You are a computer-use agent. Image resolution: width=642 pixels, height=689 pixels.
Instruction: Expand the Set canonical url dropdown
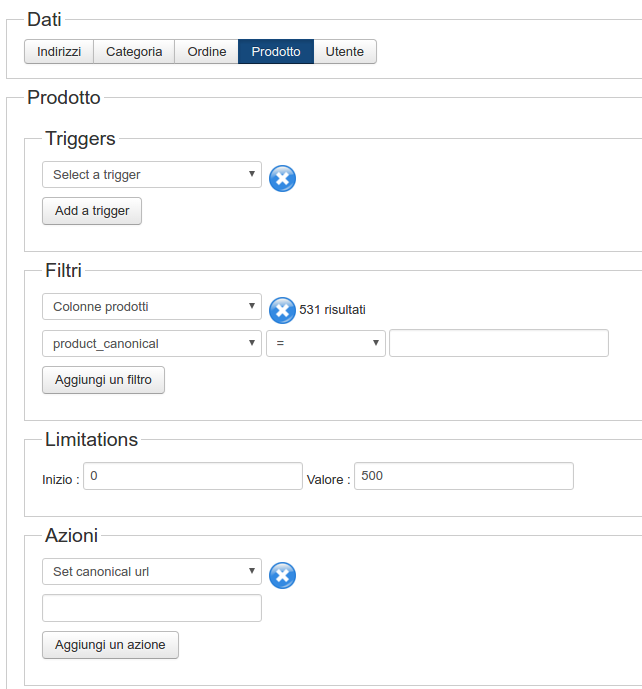pyautogui.click(x=152, y=572)
